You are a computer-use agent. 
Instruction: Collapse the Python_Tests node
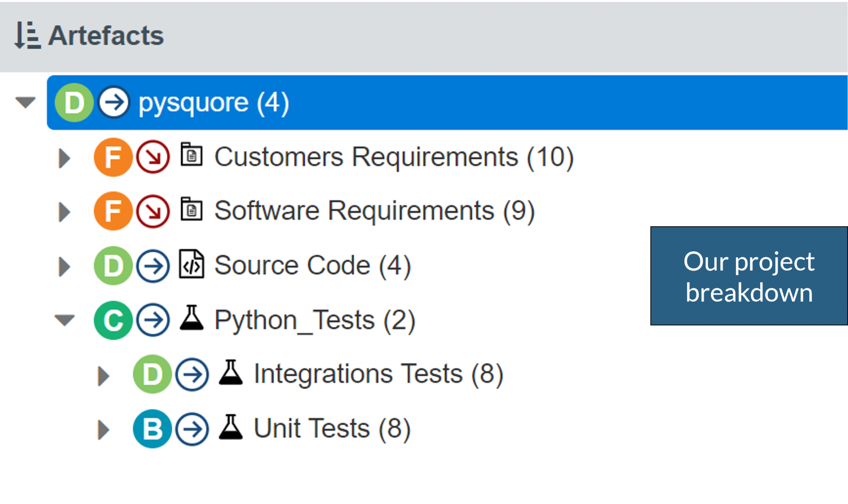pyautogui.click(x=65, y=319)
